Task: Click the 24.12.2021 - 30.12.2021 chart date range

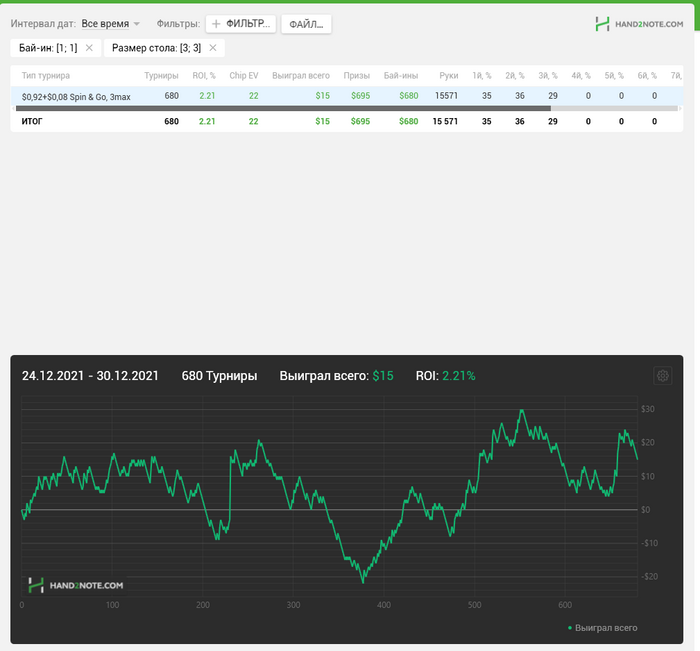Action: [90, 376]
